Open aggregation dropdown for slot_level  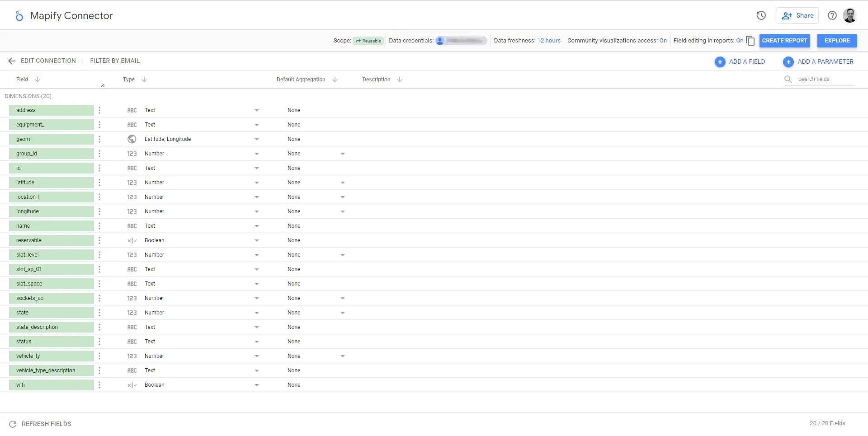click(x=343, y=255)
